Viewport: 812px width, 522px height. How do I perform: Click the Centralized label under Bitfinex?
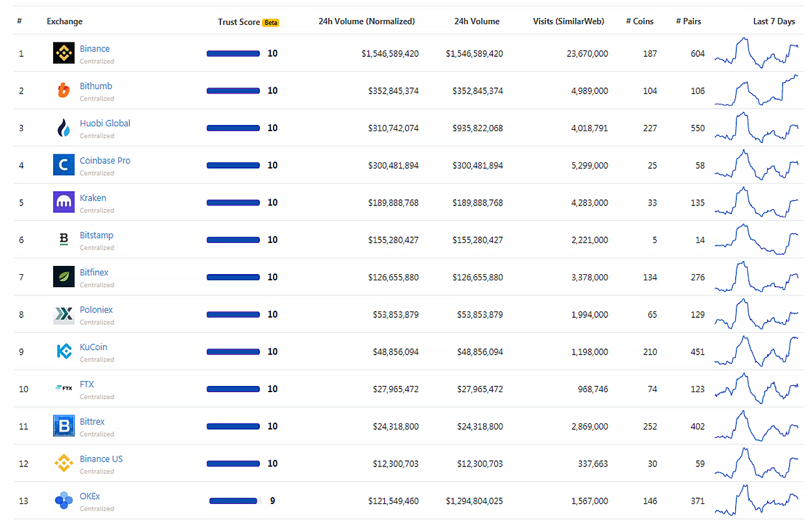click(x=97, y=285)
